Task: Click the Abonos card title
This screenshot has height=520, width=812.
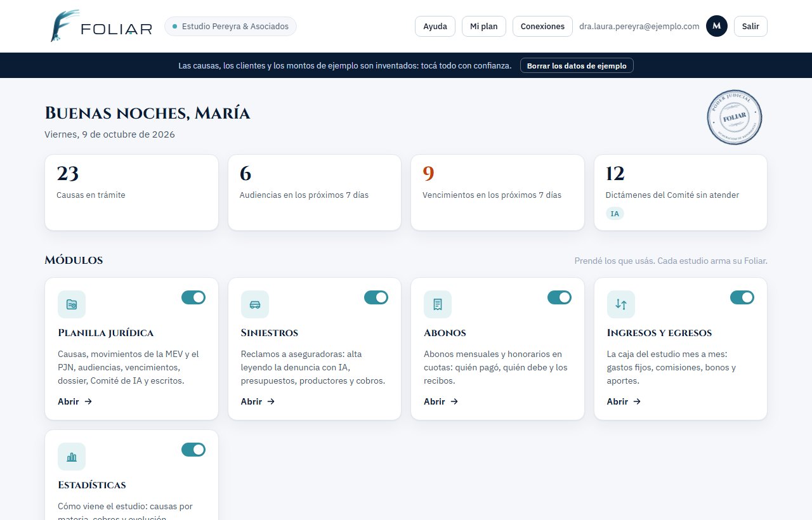Action: pyautogui.click(x=445, y=333)
